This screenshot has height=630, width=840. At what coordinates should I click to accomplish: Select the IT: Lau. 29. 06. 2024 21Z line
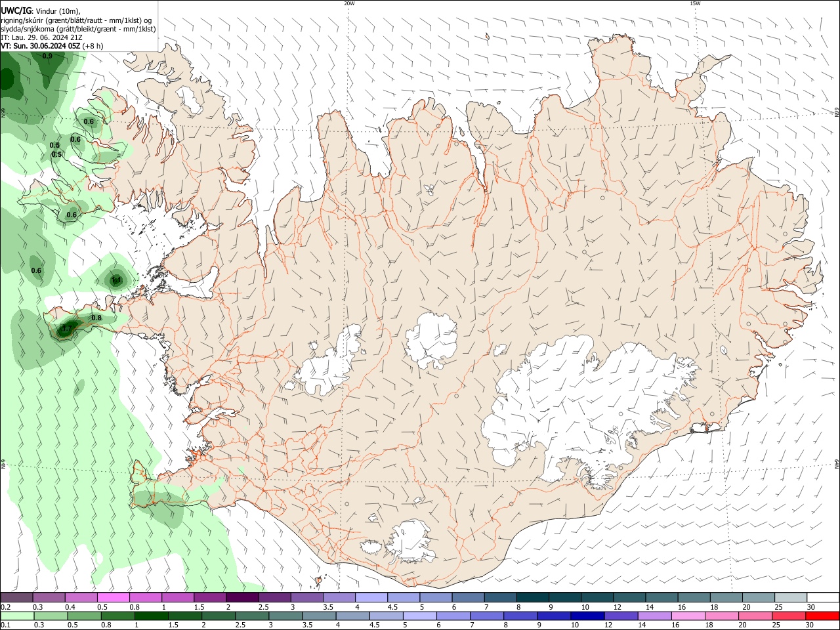[x=41, y=37]
